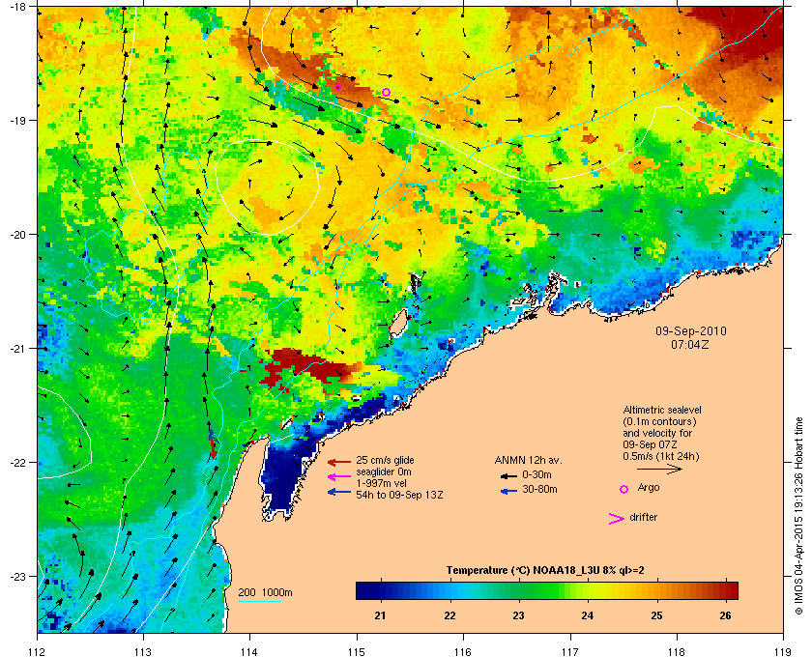Click the longitude axis label 115

tap(357, 652)
